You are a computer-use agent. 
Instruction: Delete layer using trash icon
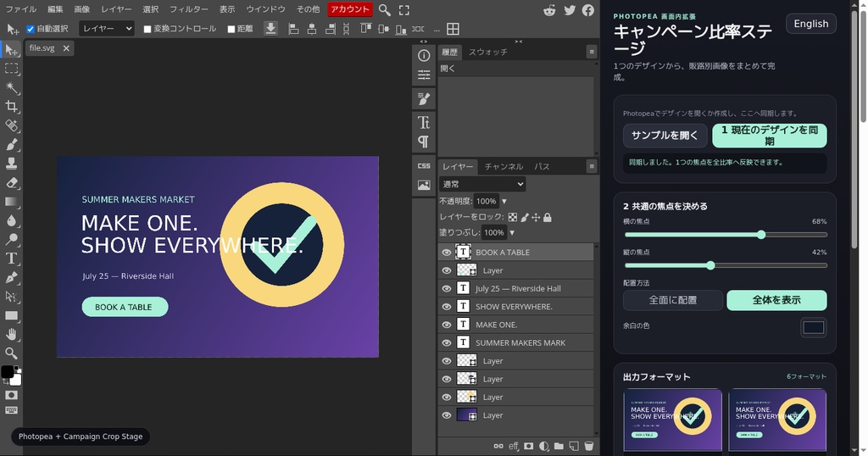pyautogui.click(x=588, y=446)
